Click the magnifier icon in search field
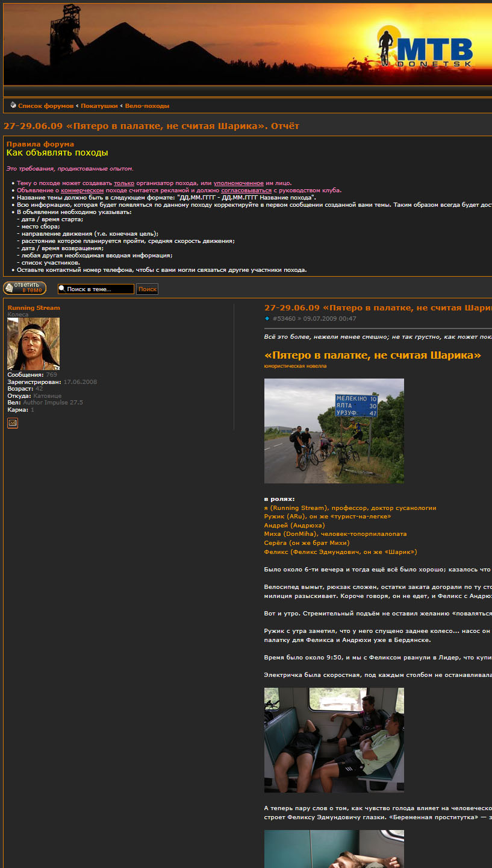The width and height of the screenshot is (492, 868). 62,289
